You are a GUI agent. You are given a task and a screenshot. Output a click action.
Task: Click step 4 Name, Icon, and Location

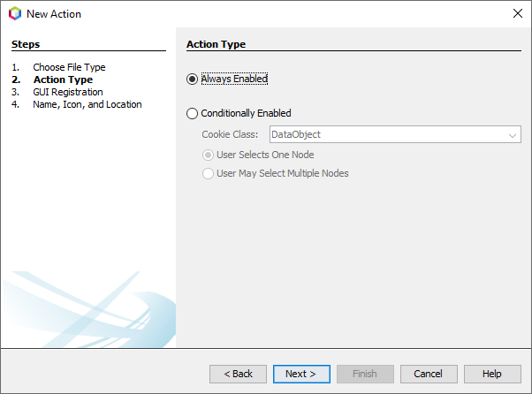click(87, 104)
